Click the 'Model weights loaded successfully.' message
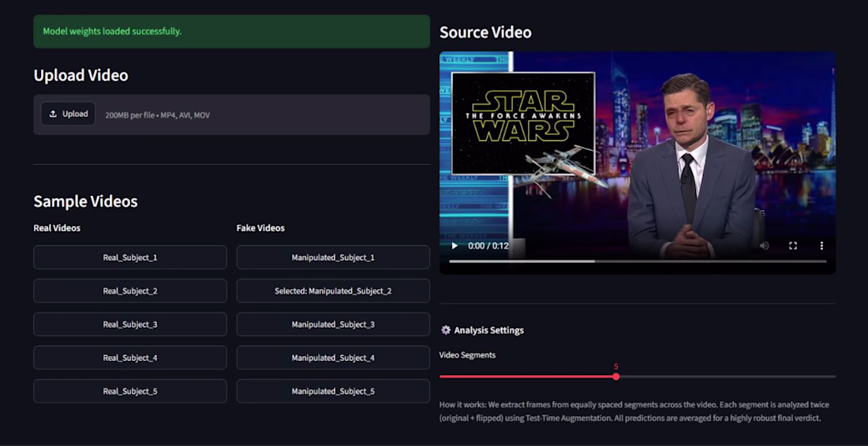The height and width of the screenshot is (446, 868). [112, 32]
